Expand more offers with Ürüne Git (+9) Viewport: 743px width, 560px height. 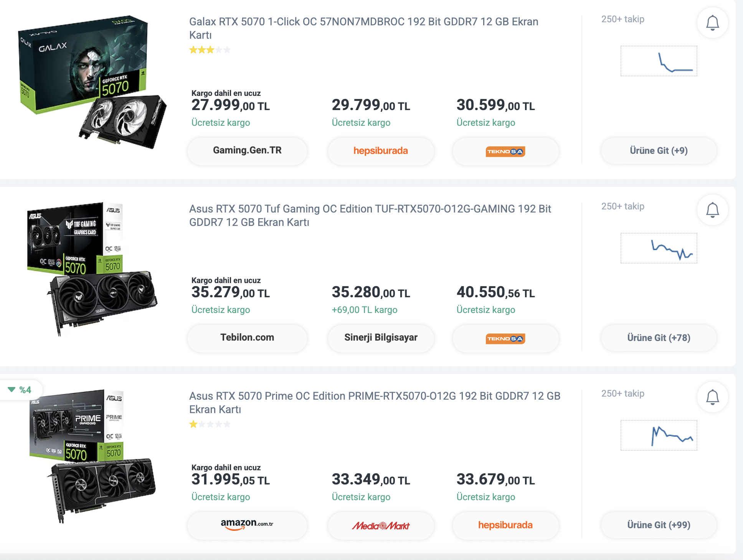click(x=659, y=151)
